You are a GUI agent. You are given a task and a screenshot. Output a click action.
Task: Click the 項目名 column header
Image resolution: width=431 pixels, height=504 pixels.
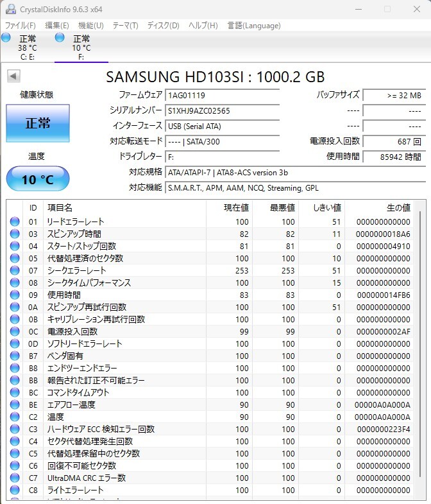pos(124,207)
